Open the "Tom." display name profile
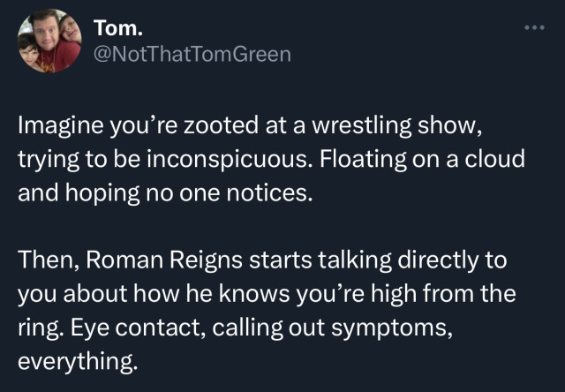Viewport: 565px width, 392px height. (x=112, y=29)
